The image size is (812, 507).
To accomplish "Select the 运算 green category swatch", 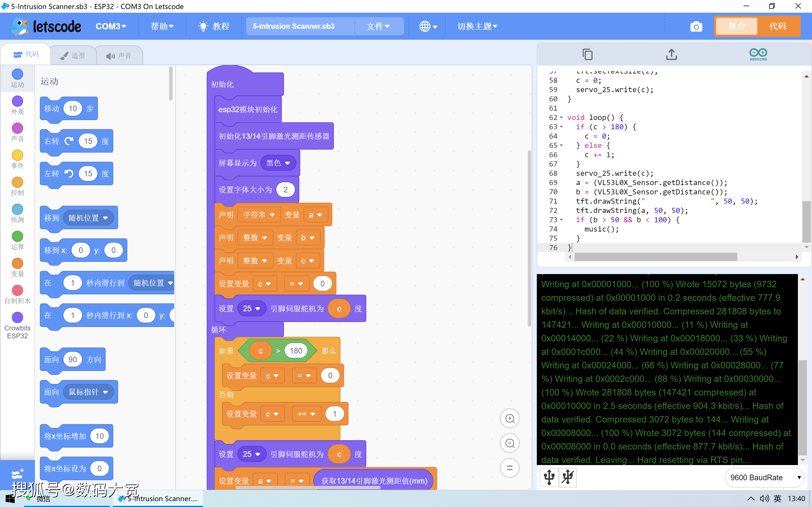I will click(x=17, y=237).
